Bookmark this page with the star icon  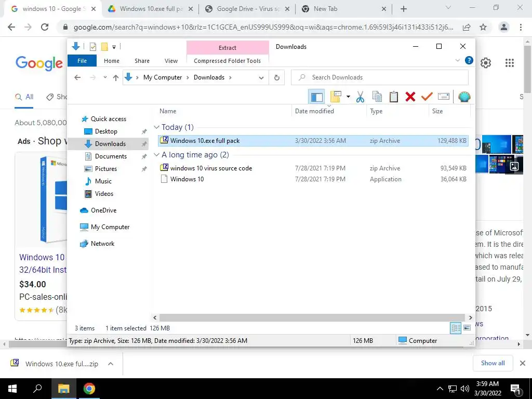pos(483,27)
